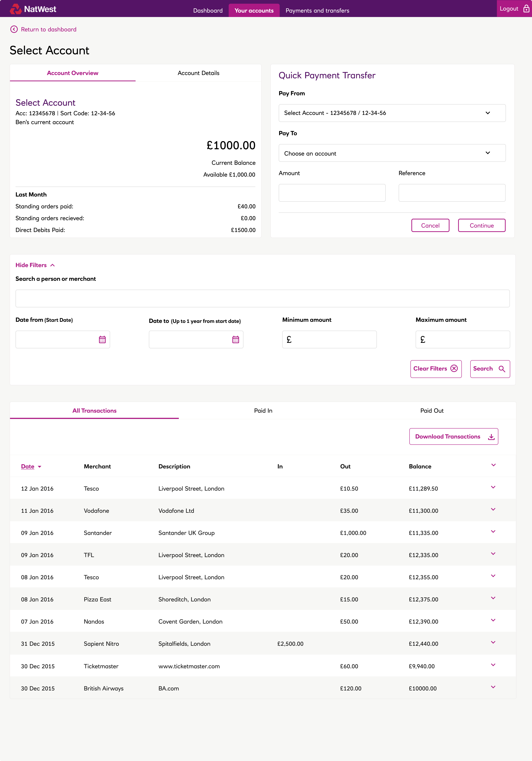The image size is (532, 761).
Task: Click the Merchant column header
Action: tap(97, 466)
